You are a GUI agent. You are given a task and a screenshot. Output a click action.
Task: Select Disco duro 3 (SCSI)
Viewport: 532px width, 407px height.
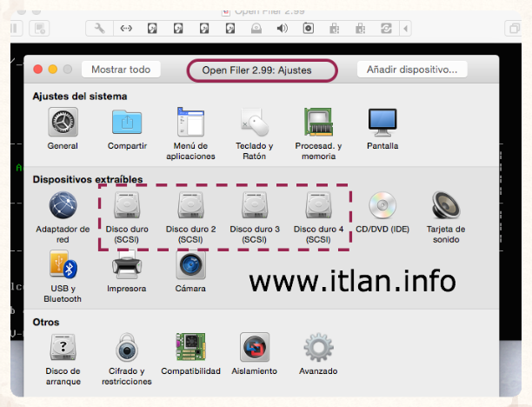coord(254,206)
